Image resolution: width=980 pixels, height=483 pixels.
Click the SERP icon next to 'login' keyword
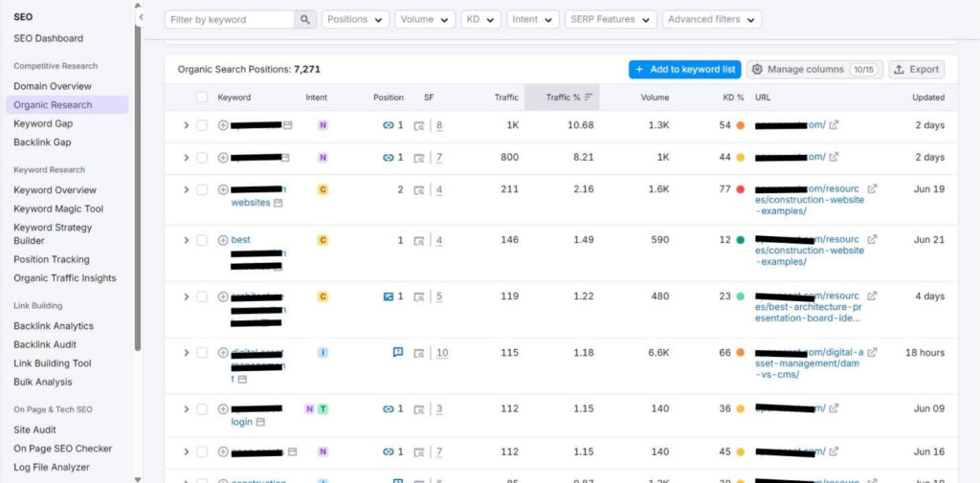[260, 423]
